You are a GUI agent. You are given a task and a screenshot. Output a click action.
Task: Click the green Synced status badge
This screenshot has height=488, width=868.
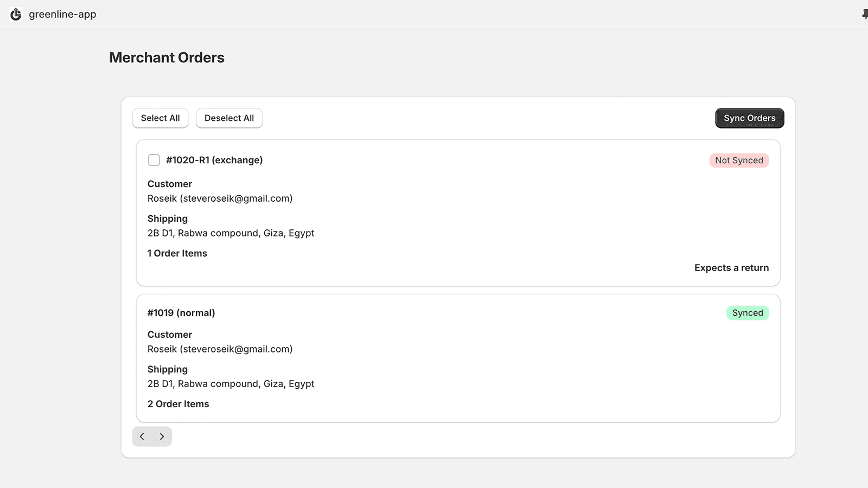coord(747,313)
